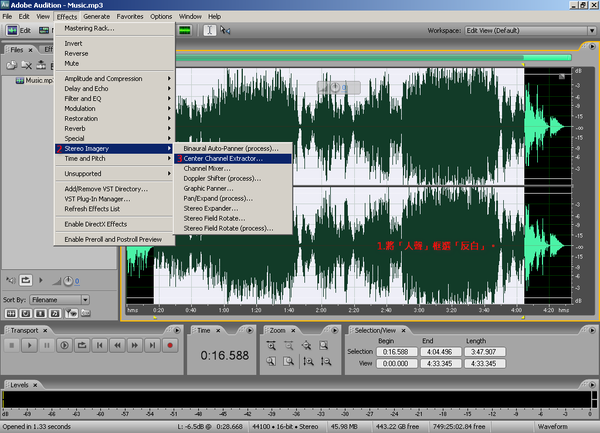Toggle Auto-Play speaker icon in Files panel
This screenshot has width=600, height=433.
10,280
